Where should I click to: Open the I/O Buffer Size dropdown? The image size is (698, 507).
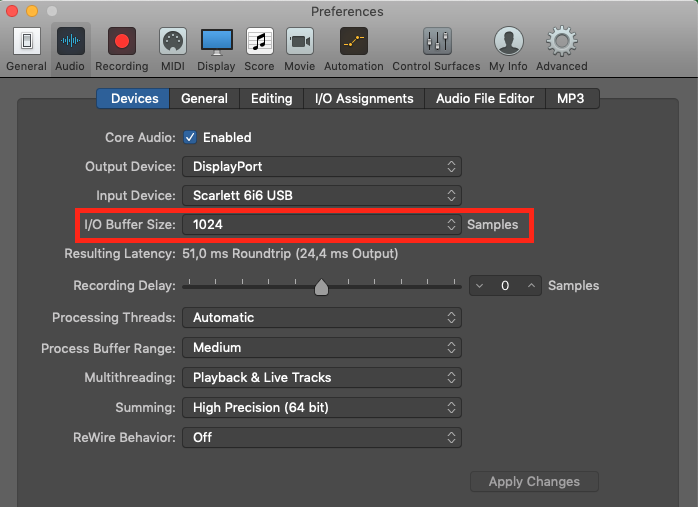(322, 224)
